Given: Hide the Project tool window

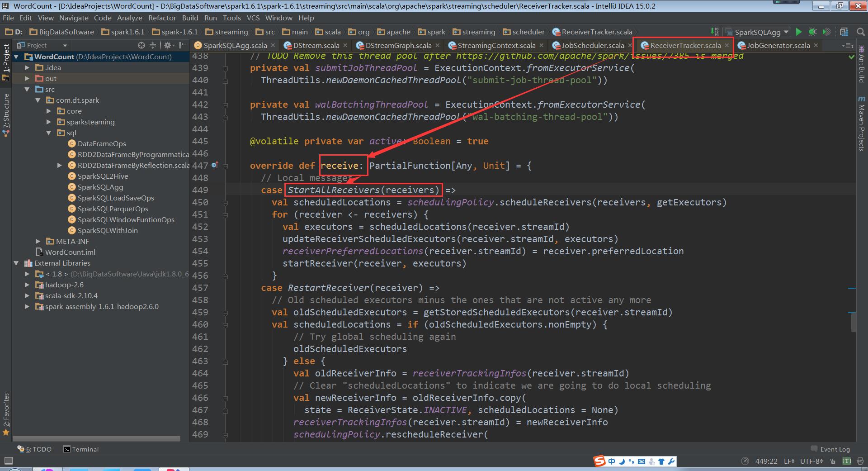Looking at the screenshot, I should (x=182, y=45).
